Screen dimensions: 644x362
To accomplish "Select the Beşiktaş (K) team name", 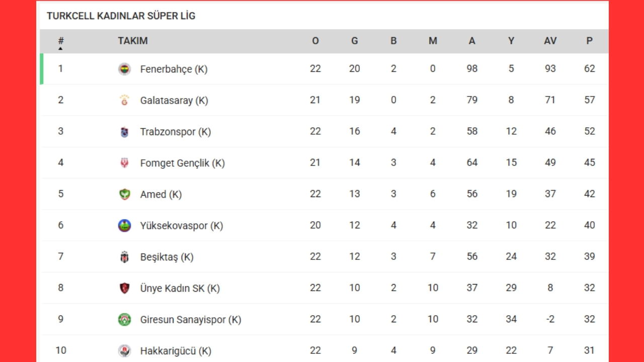I will pyautogui.click(x=167, y=257).
